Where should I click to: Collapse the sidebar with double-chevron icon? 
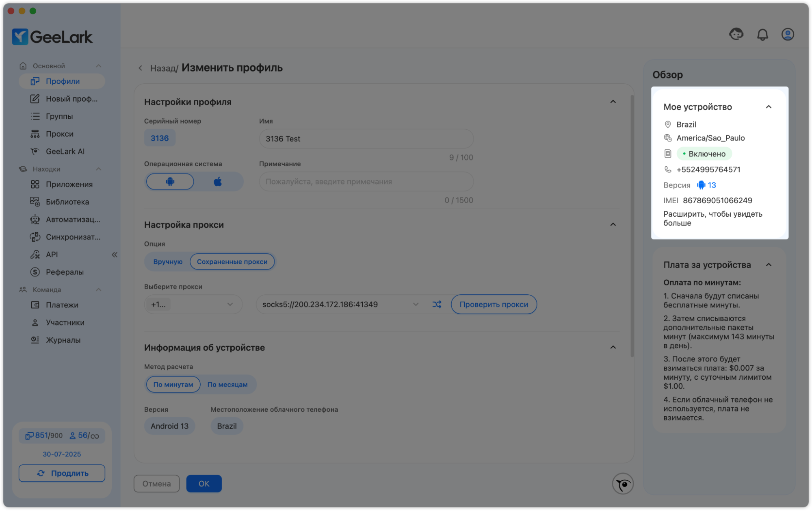(115, 254)
